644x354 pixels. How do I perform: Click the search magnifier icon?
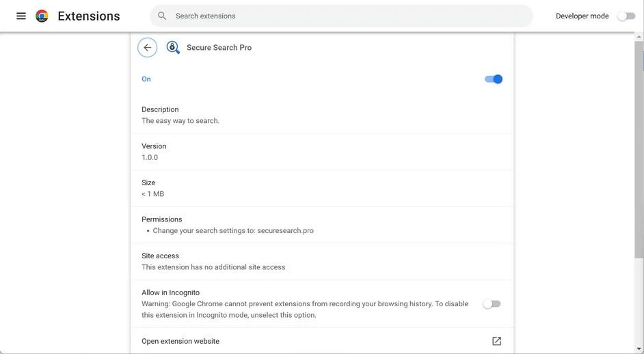tap(162, 16)
